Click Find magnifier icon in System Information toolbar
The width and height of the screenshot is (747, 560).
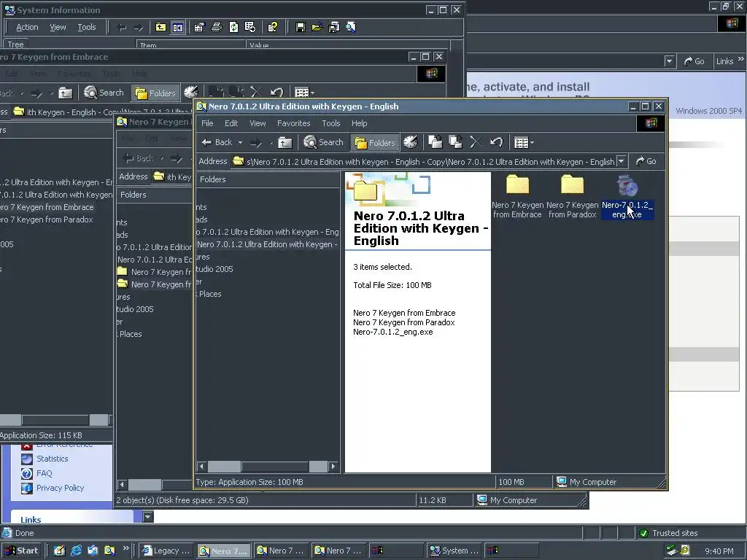(351, 27)
